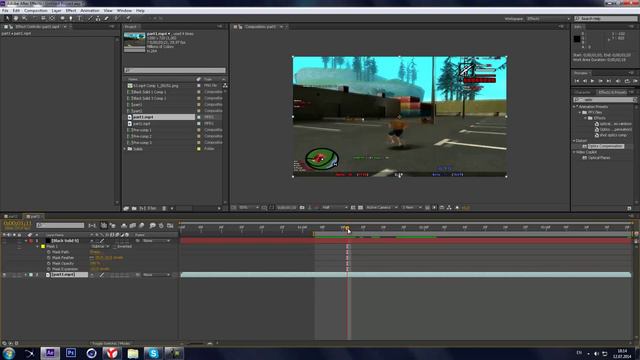Open the Composition Mini-Flowchart icon in timeline
The width and height of the screenshot is (640, 360).
92,225
